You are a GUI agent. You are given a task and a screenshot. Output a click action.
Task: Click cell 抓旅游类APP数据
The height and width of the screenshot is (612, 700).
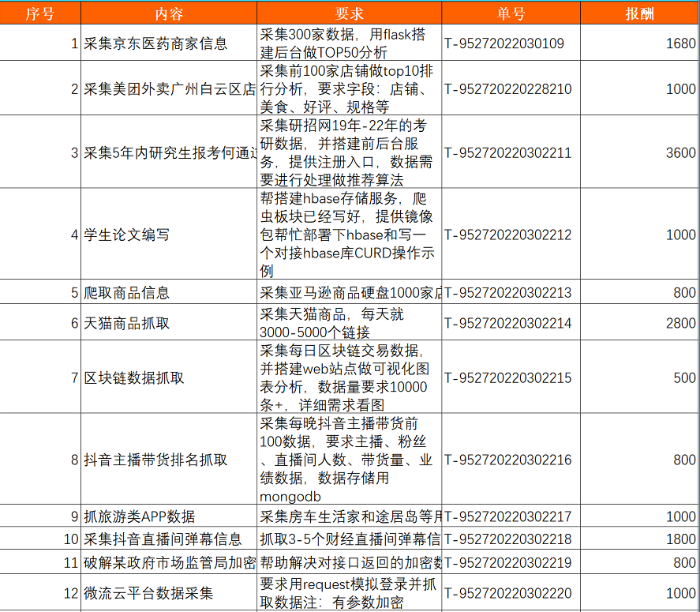pyautogui.click(x=169, y=516)
